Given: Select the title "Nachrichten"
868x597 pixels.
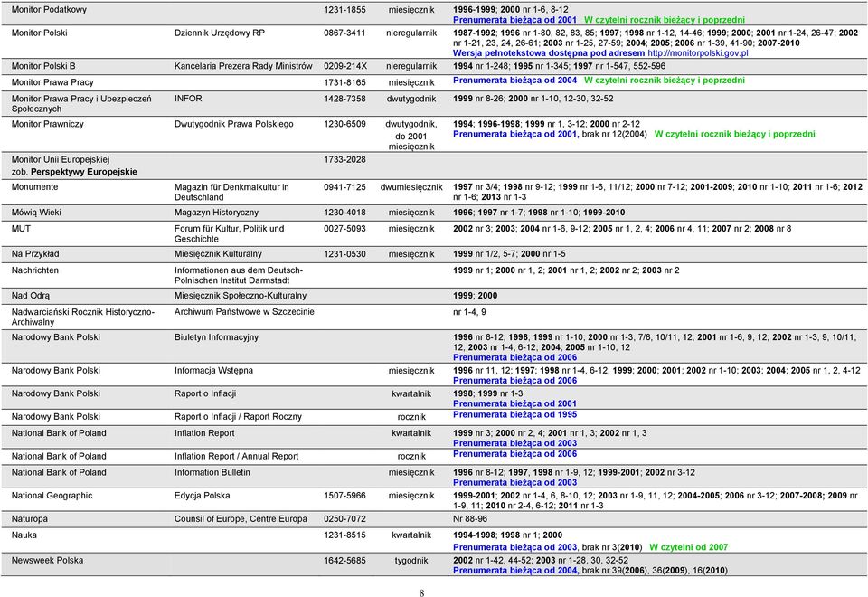Looking at the screenshot, I should click(35, 270).
